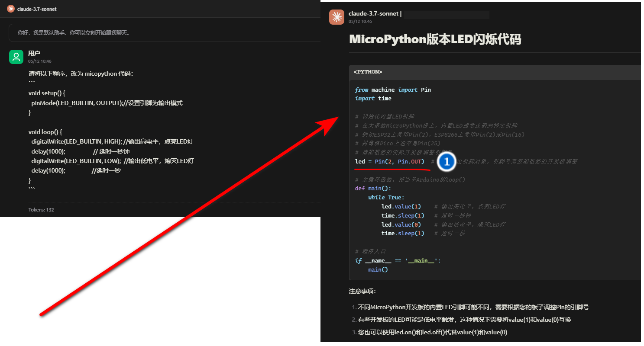Click the default assistant greeting message box
Image resolution: width=644 pixels, height=346 pixels.
(165, 32)
